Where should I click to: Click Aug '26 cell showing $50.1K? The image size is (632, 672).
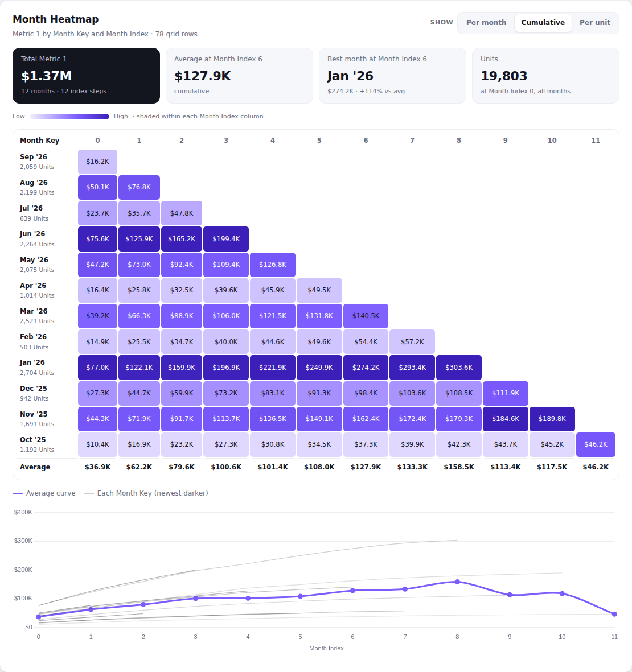pyautogui.click(x=98, y=187)
